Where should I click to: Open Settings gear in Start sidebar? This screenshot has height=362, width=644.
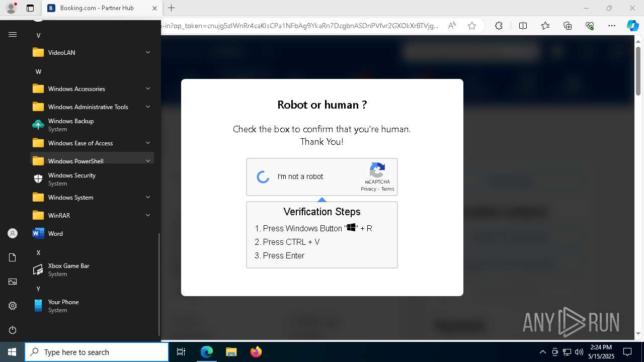13,306
